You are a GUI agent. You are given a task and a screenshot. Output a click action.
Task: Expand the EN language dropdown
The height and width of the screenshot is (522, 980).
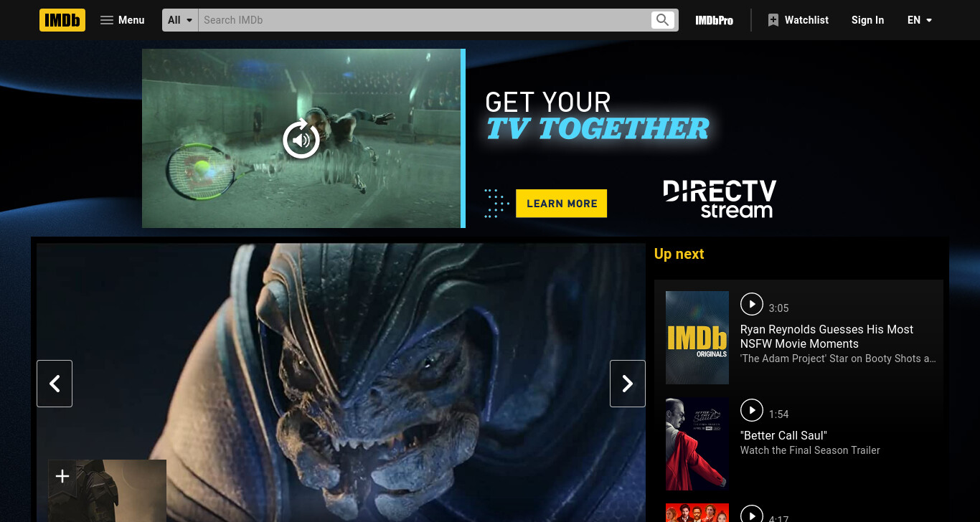[920, 20]
